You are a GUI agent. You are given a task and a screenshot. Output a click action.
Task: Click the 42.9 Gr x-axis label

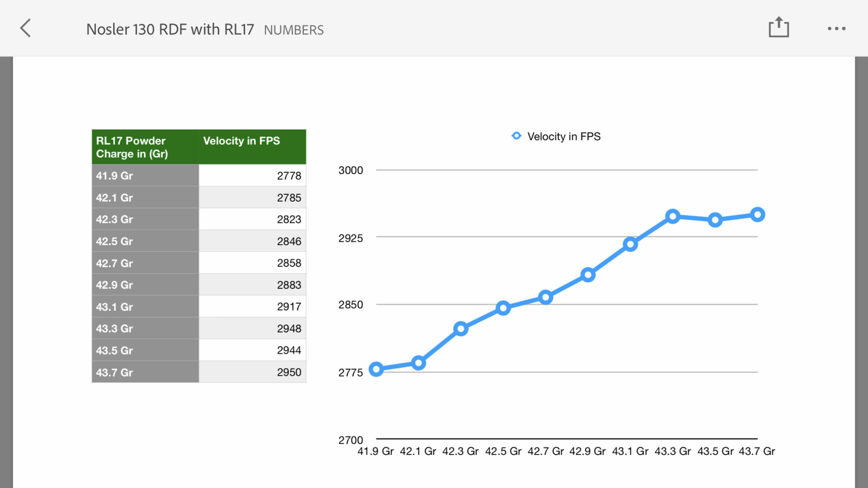(587, 451)
